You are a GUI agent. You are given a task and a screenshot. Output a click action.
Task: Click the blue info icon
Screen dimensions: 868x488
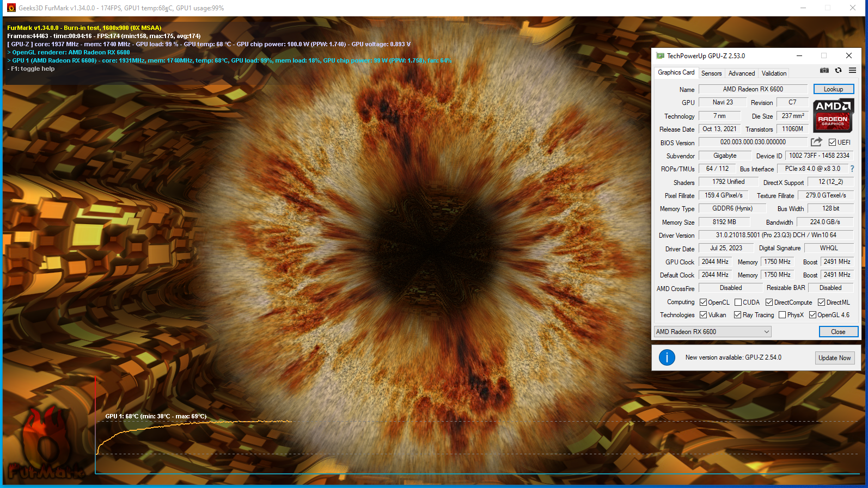pos(667,357)
